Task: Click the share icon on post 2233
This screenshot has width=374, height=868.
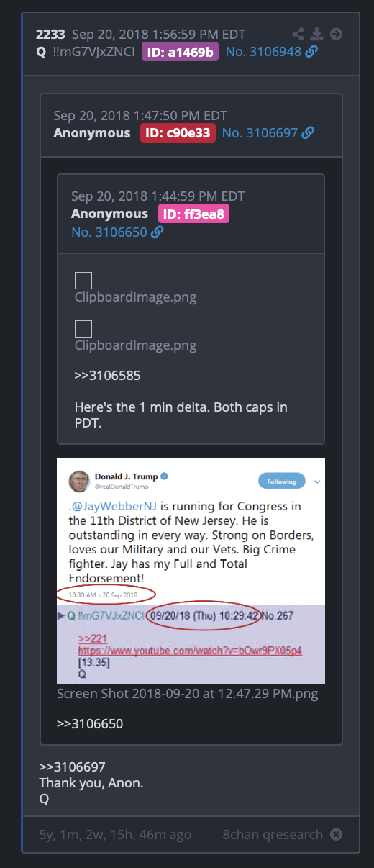Action: point(299,34)
